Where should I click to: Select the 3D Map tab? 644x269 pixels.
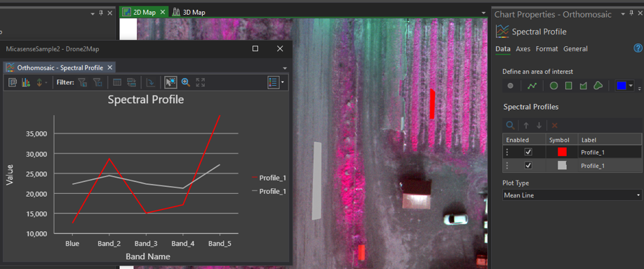(x=189, y=13)
